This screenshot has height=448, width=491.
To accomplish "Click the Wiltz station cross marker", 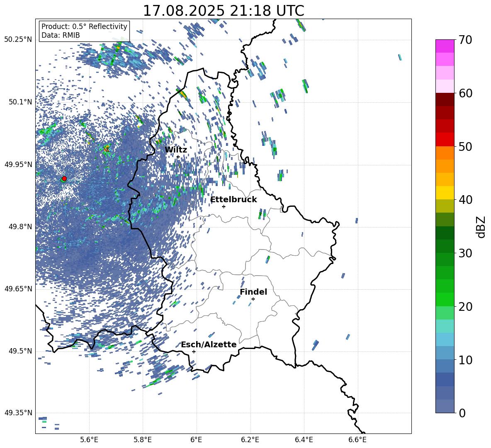I will (178, 157).
